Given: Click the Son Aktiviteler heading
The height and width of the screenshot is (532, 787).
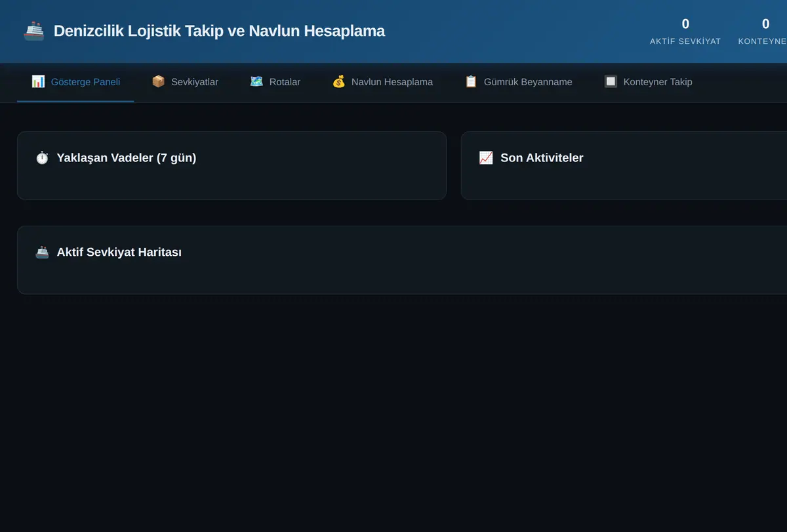Looking at the screenshot, I should (x=542, y=158).
